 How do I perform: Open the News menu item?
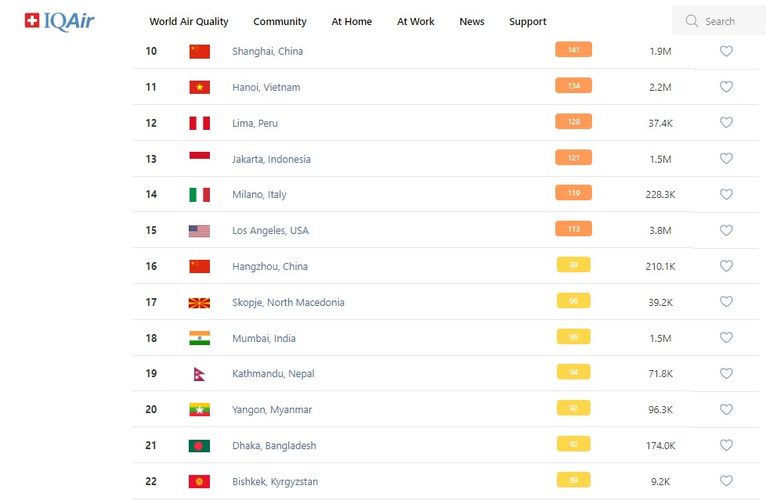click(x=472, y=21)
